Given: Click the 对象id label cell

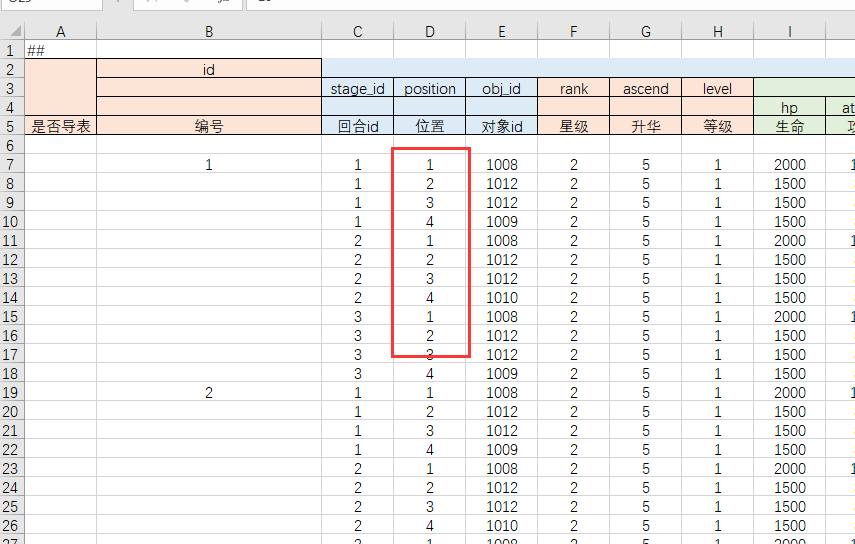Looking at the screenshot, I should (x=502, y=126).
